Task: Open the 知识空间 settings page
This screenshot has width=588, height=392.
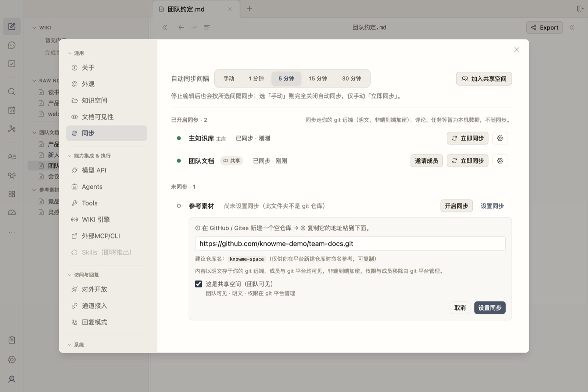Action: pyautogui.click(x=107, y=100)
